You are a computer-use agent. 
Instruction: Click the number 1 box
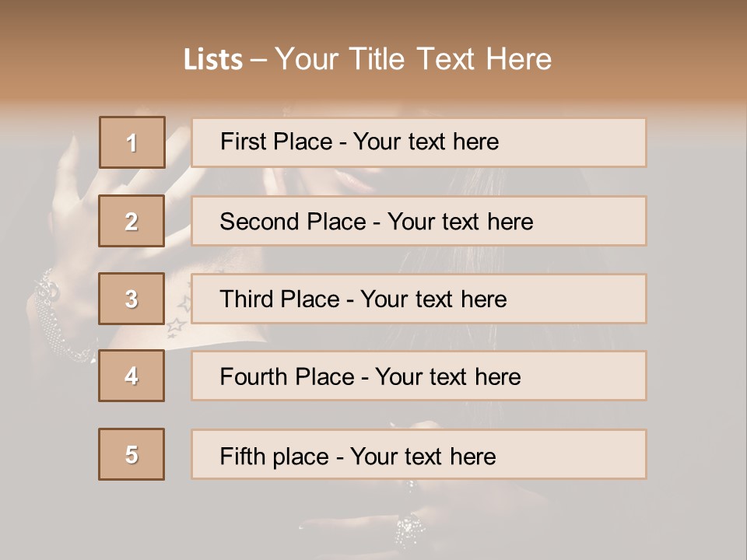pyautogui.click(x=132, y=142)
